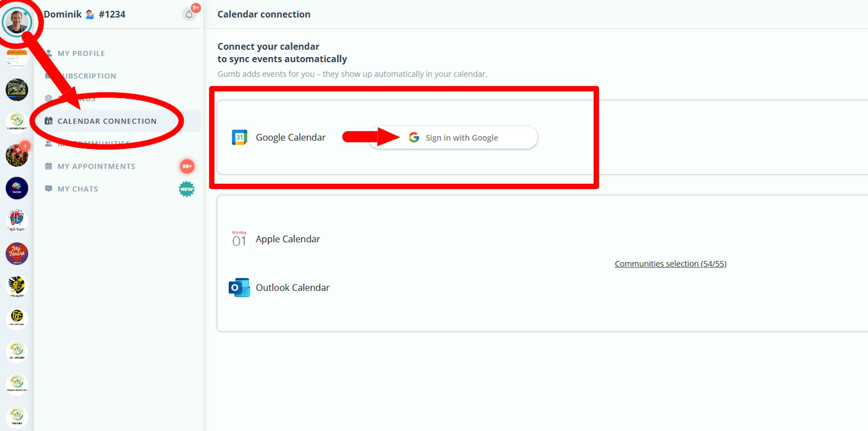Click the Google Calendar icon

(x=239, y=137)
